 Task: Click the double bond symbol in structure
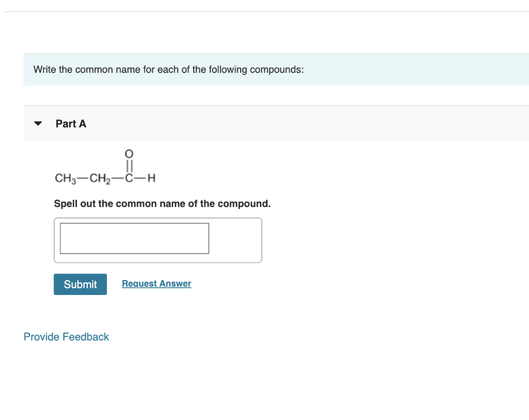tap(129, 164)
